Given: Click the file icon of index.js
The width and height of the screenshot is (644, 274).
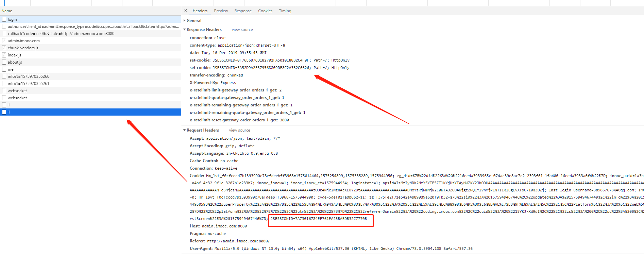Looking at the screenshot, I should pos(4,55).
